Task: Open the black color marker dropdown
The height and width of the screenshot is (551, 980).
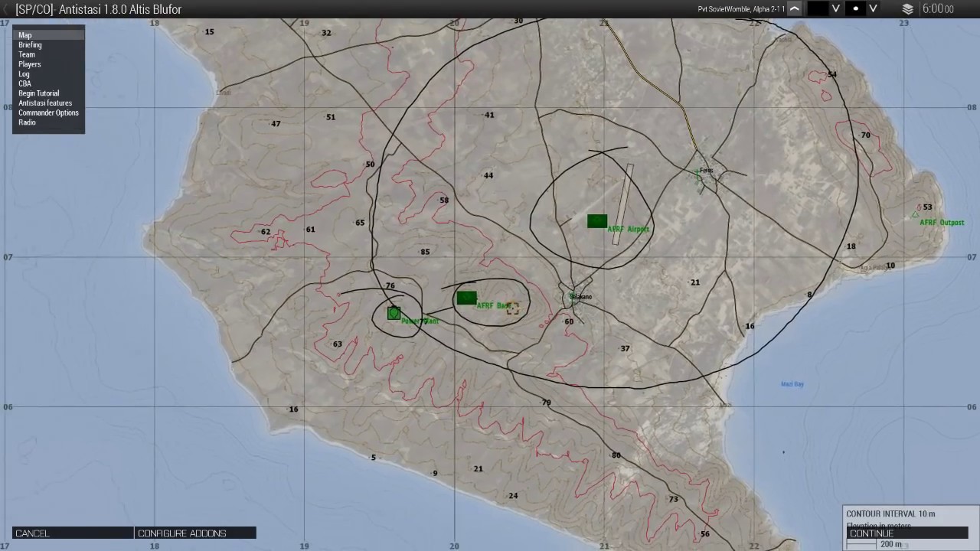Action: click(x=836, y=8)
